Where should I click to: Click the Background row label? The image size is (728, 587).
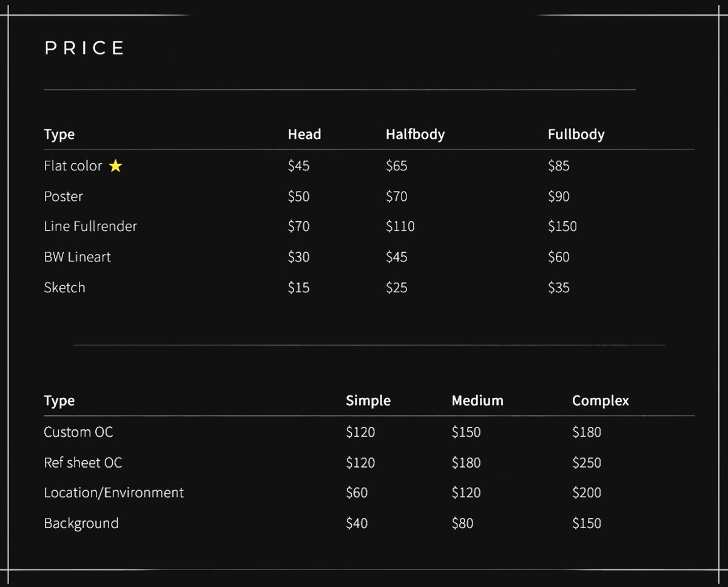click(x=81, y=523)
